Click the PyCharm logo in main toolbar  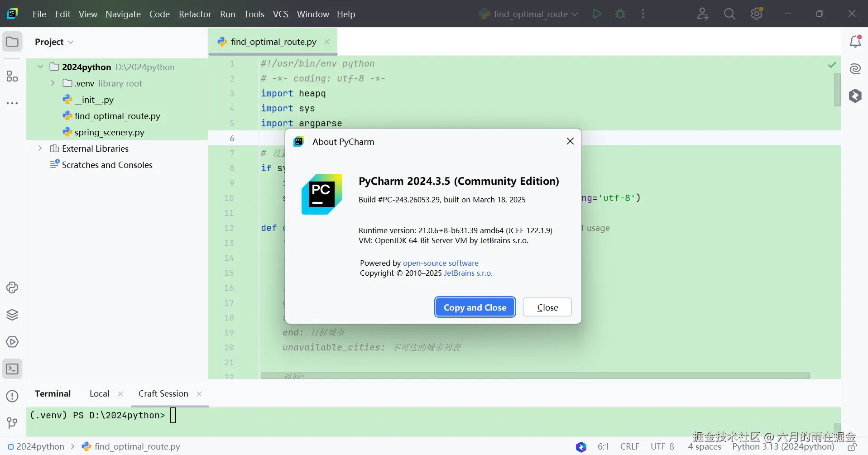[x=12, y=14]
